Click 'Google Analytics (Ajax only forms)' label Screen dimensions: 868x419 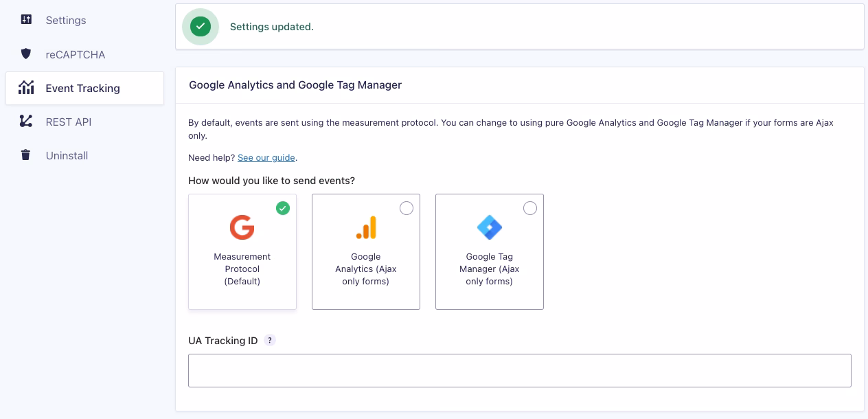pos(366,269)
